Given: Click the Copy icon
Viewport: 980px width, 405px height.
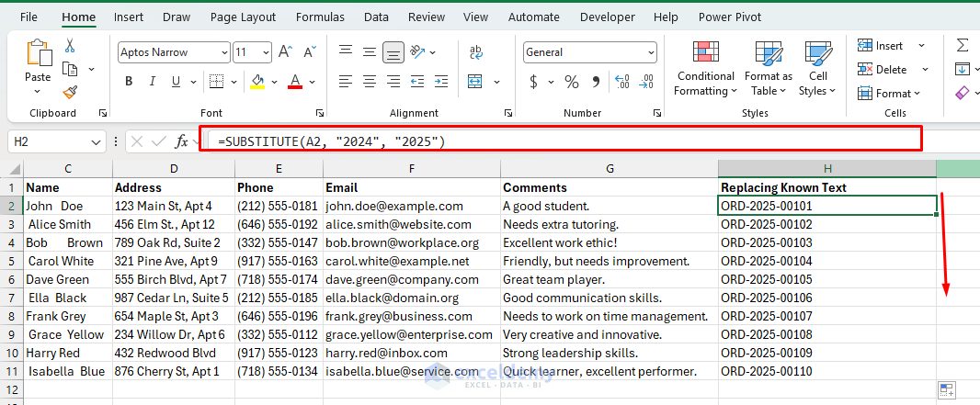Looking at the screenshot, I should pyautogui.click(x=70, y=69).
